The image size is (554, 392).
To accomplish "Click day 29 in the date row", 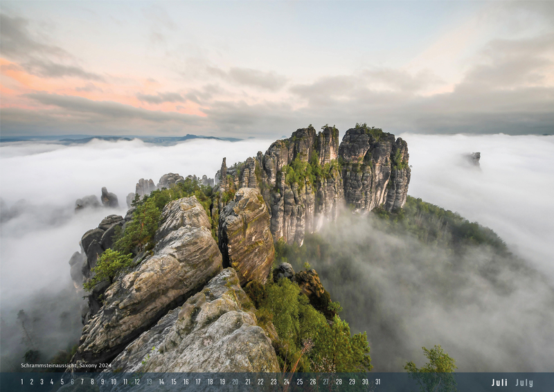I will point(352,382).
